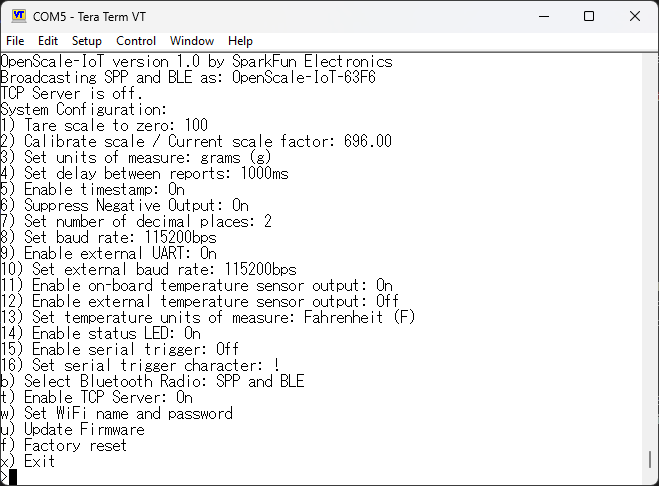This screenshot has width=659, height=486.
Task: Open the Edit menu
Action: coord(48,41)
